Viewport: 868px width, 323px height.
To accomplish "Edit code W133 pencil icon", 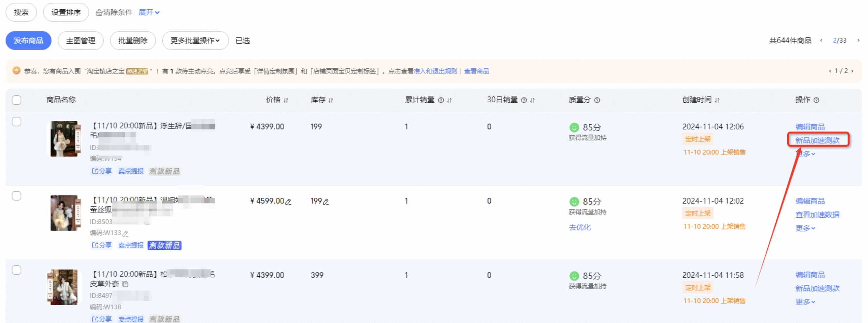I will click(x=125, y=233).
